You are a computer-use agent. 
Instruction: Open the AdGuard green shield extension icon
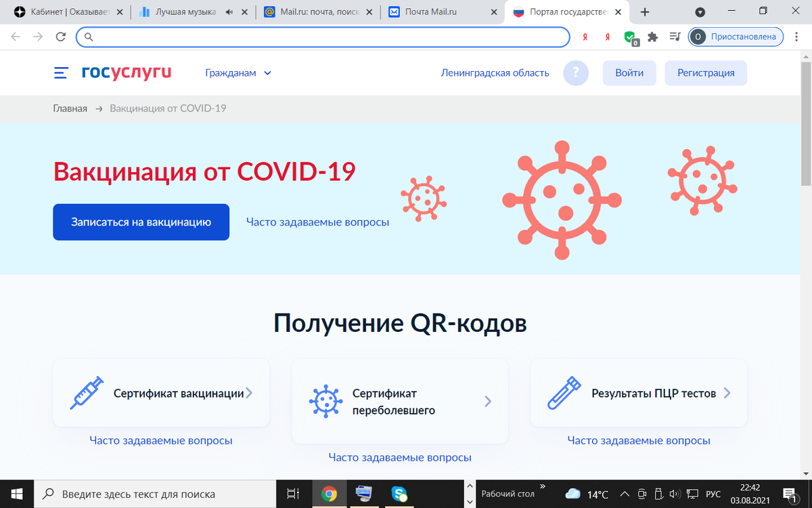click(629, 37)
